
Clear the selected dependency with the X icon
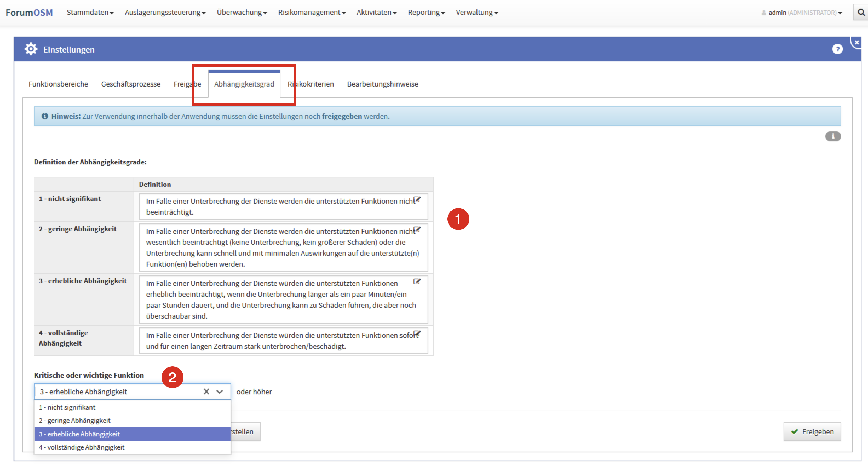[206, 392]
